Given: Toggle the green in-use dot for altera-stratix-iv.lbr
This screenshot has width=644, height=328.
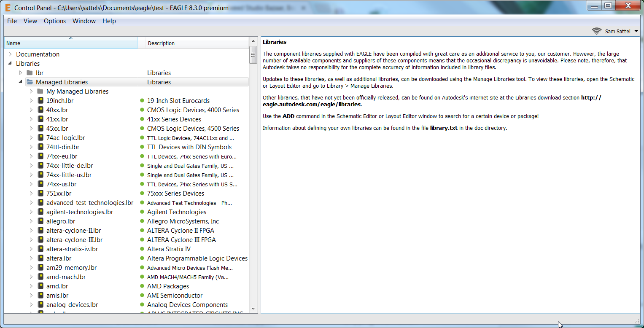Looking at the screenshot, I should [x=142, y=249].
